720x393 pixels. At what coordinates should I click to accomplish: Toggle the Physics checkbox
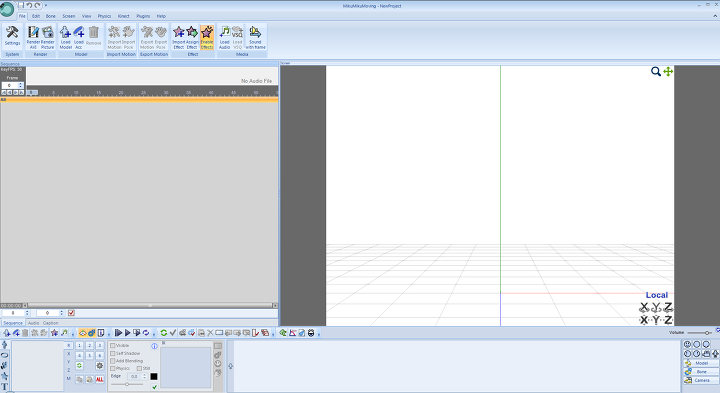112,368
